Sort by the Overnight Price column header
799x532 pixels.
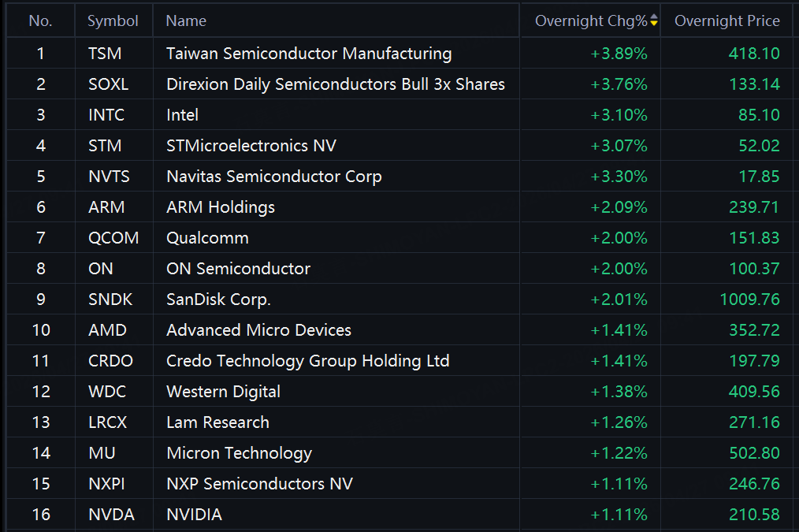(x=727, y=21)
